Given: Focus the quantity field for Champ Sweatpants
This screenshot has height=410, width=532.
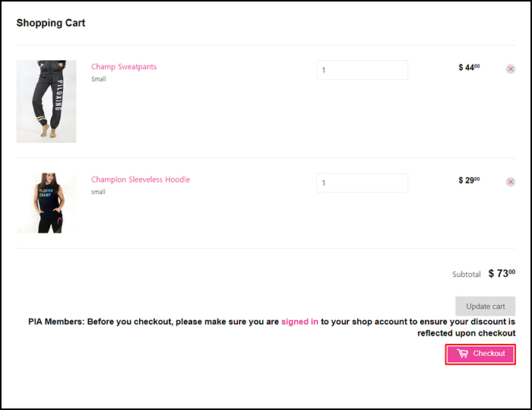Looking at the screenshot, I should [x=362, y=70].
